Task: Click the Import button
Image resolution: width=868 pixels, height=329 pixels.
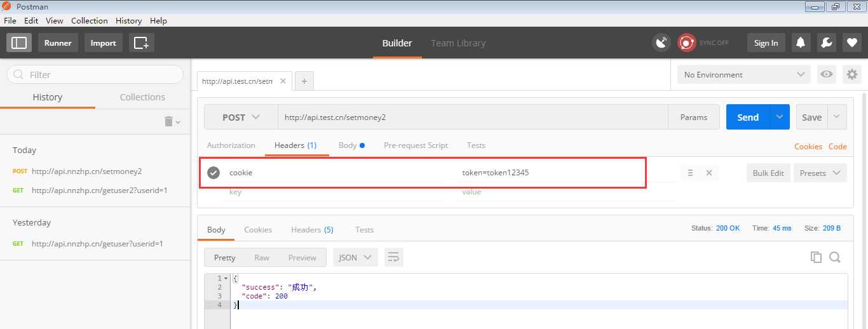Action: tap(103, 43)
